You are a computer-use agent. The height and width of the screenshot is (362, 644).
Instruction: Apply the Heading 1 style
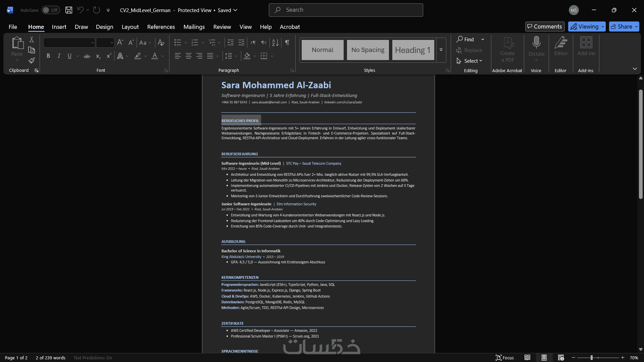tap(413, 50)
